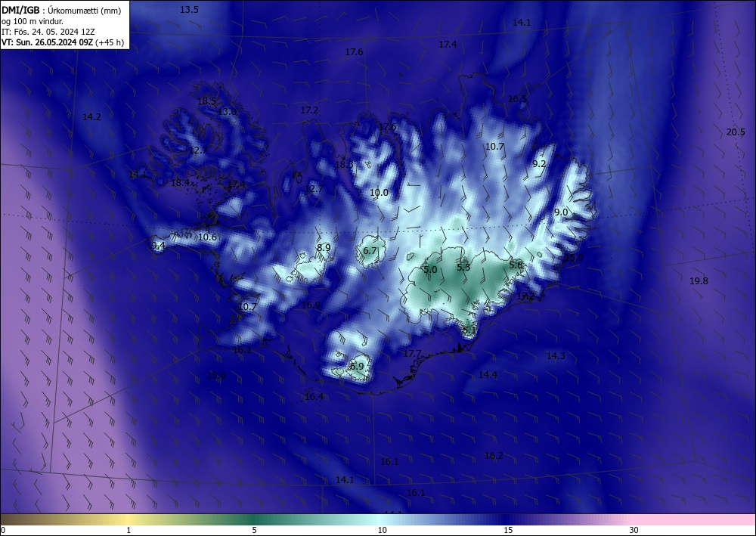Click the 18.4 value label
This screenshot has height=536, width=756.
(181, 183)
